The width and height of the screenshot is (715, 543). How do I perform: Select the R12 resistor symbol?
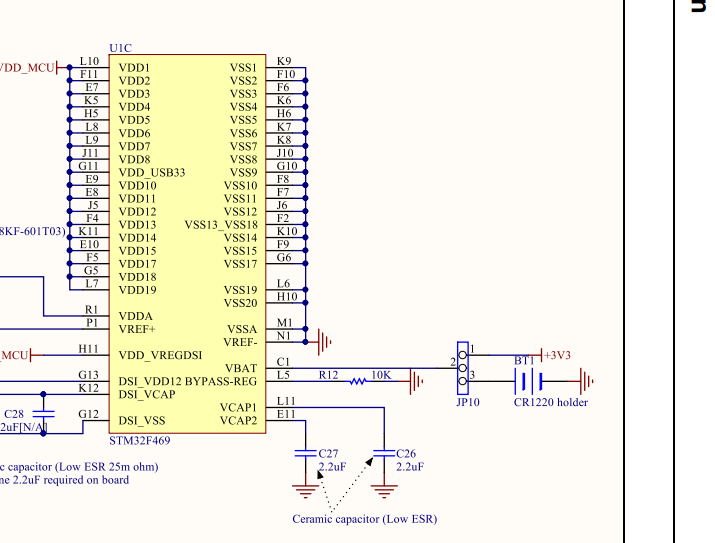tap(358, 381)
